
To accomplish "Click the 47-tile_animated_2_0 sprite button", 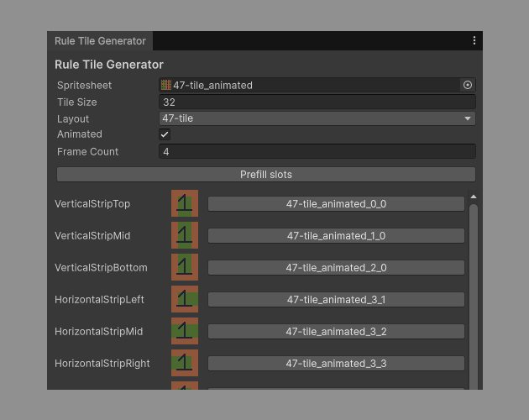I will point(336,268).
